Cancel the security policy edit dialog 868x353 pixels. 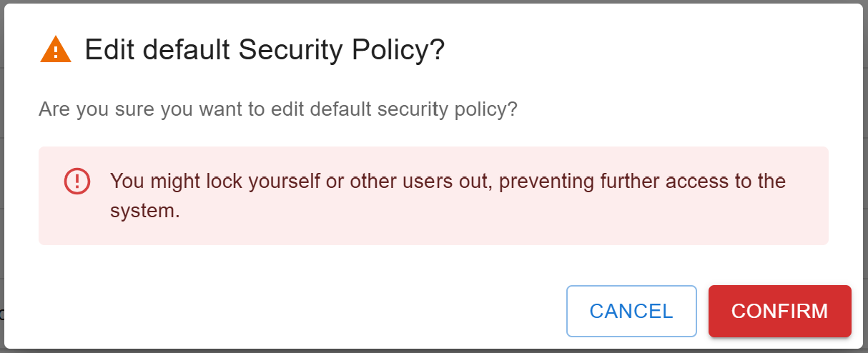(x=631, y=311)
